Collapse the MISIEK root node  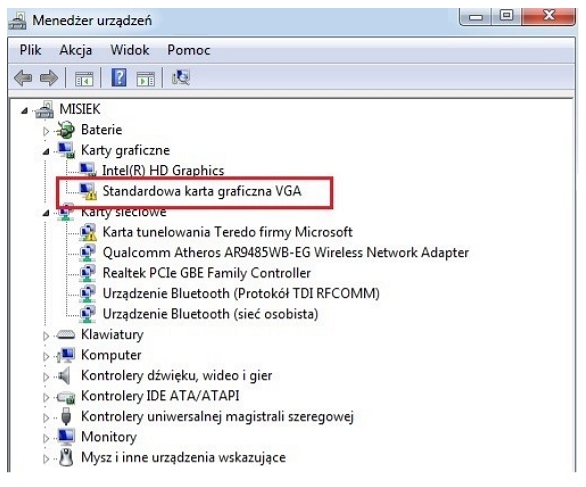(x=25, y=110)
